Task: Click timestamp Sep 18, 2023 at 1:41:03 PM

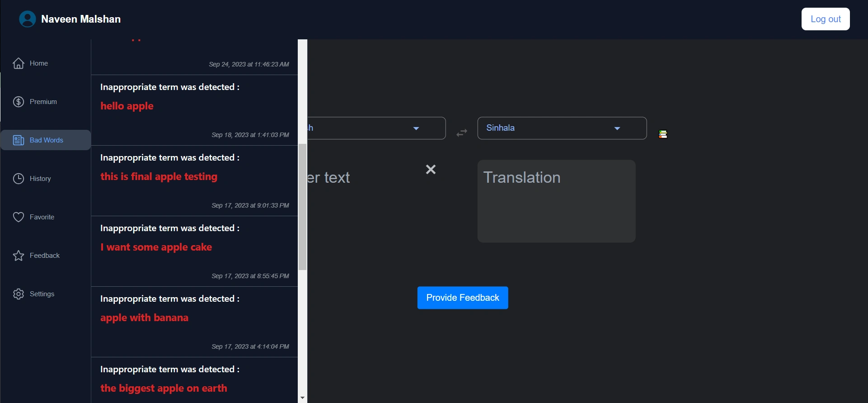Action: tap(250, 135)
